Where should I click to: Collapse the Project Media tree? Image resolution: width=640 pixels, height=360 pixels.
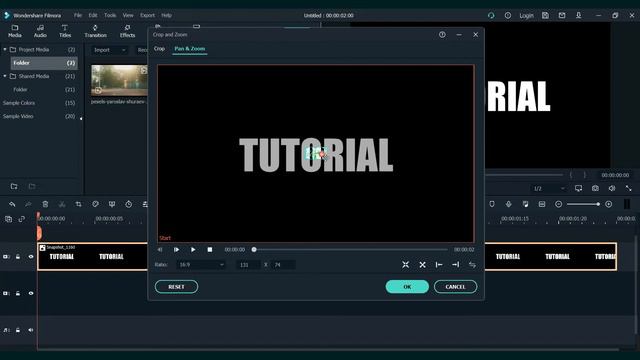[5, 49]
